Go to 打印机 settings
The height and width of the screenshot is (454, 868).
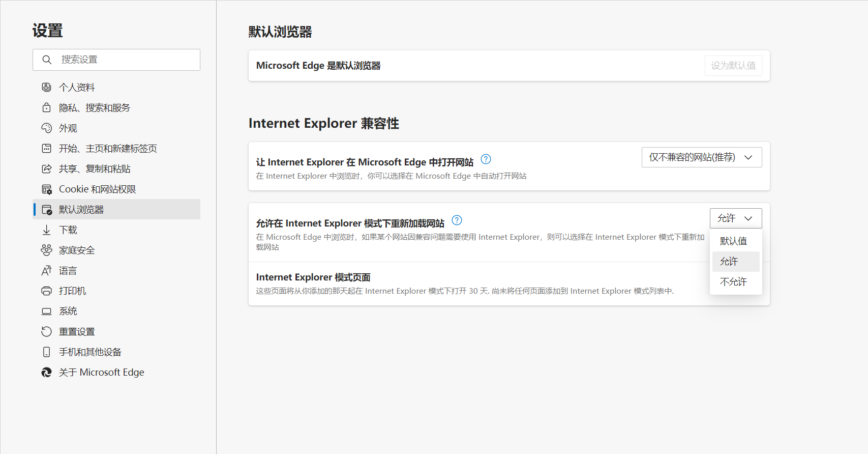point(116,291)
